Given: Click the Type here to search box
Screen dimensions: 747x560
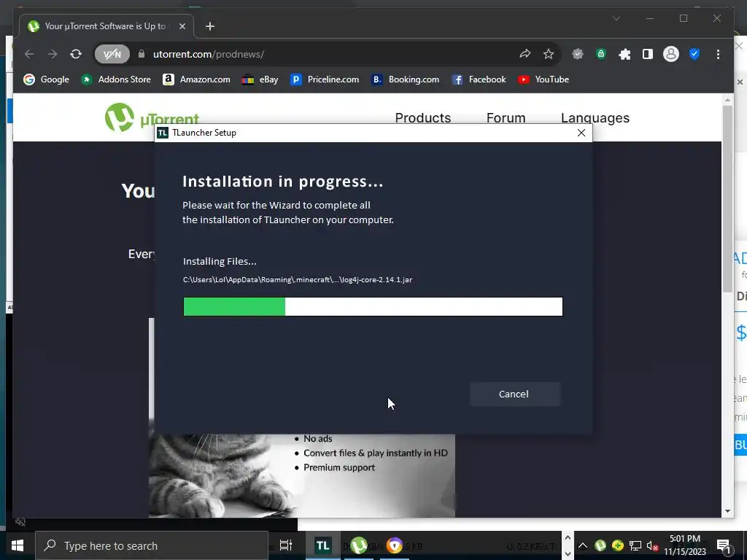Looking at the screenshot, I should click(x=152, y=545).
